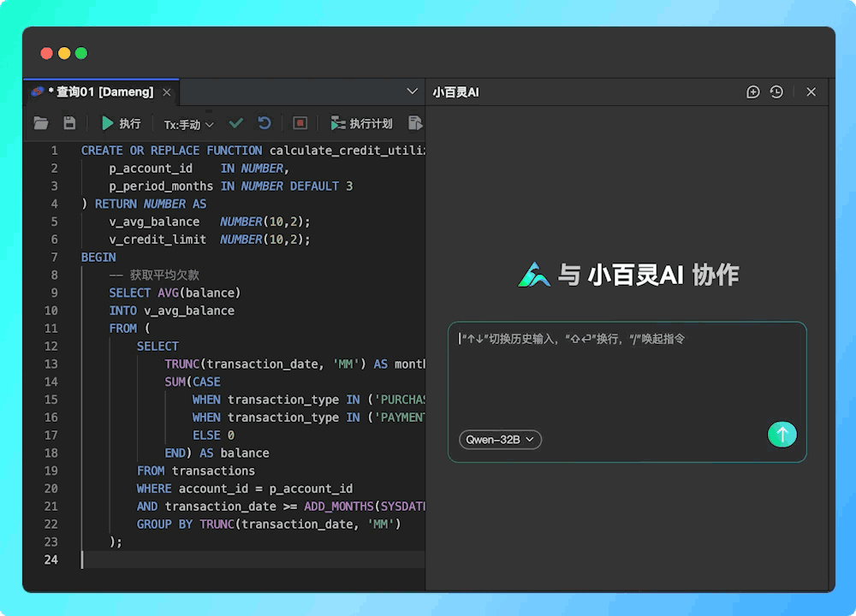Stop execution with the red square icon
Screen dimensions: 856x616
pos(300,122)
